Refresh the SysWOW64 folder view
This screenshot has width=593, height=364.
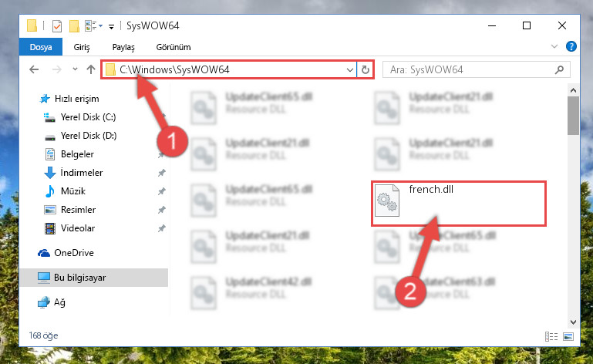pos(366,69)
